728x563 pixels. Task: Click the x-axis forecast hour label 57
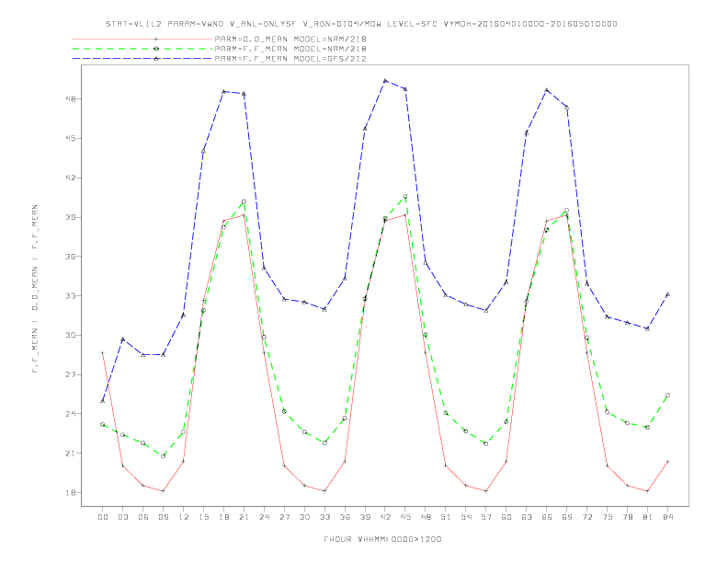[486, 517]
